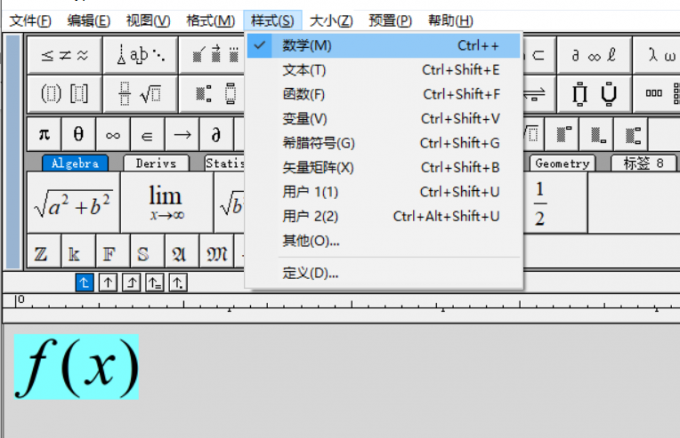680x438 pixels.
Task: Insert the double-struck S symbol
Action: click(147, 252)
